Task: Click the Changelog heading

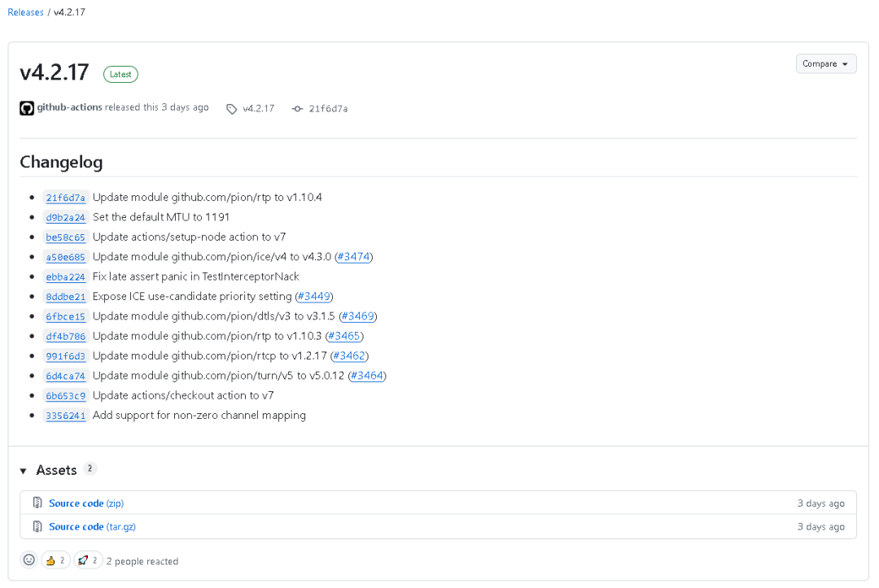Action: point(61,163)
